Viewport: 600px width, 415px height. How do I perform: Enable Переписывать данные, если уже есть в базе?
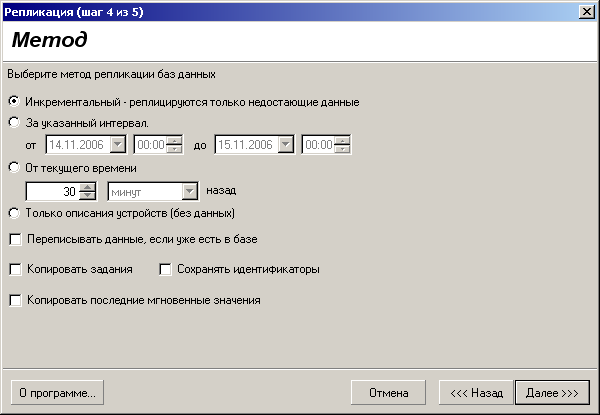coord(15,239)
